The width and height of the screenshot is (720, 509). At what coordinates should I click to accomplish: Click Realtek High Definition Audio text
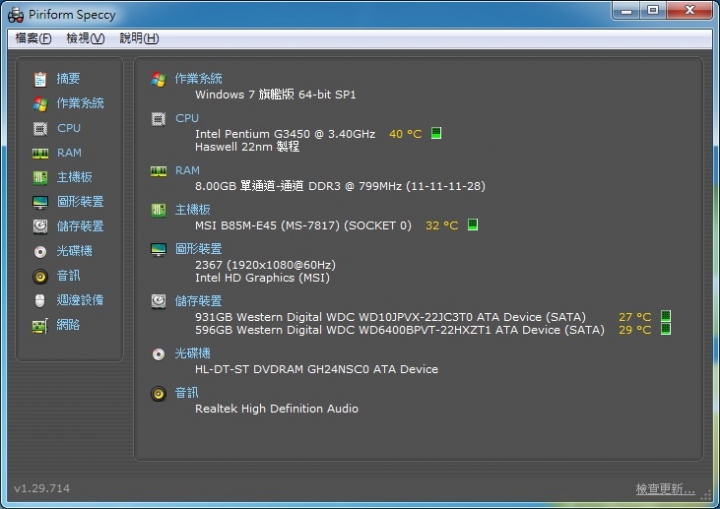tap(276, 408)
